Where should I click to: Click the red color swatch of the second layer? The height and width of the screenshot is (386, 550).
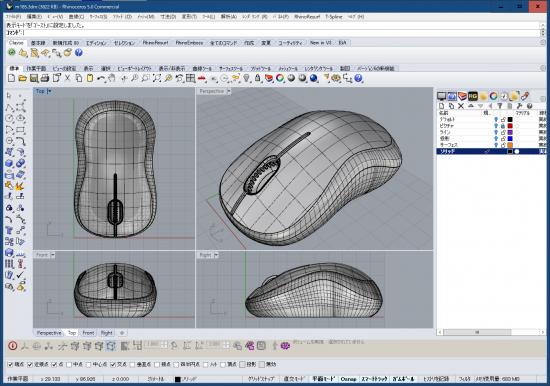[x=510, y=126]
